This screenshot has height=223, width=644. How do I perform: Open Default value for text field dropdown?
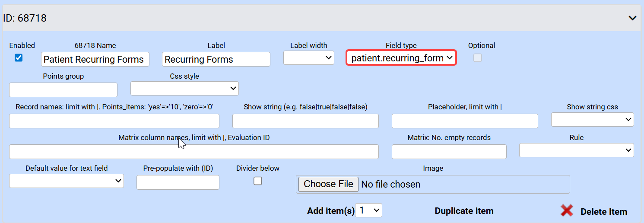click(x=67, y=181)
